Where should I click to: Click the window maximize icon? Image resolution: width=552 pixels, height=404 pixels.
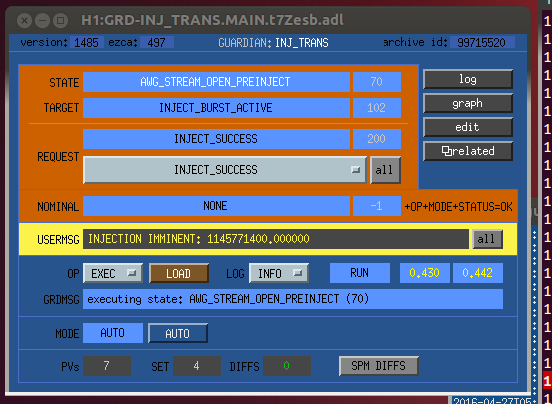[61, 21]
